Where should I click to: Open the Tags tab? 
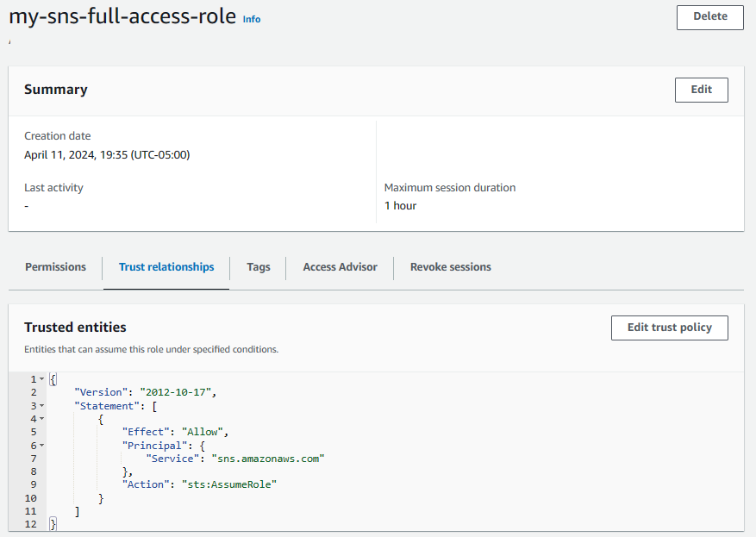tap(259, 267)
